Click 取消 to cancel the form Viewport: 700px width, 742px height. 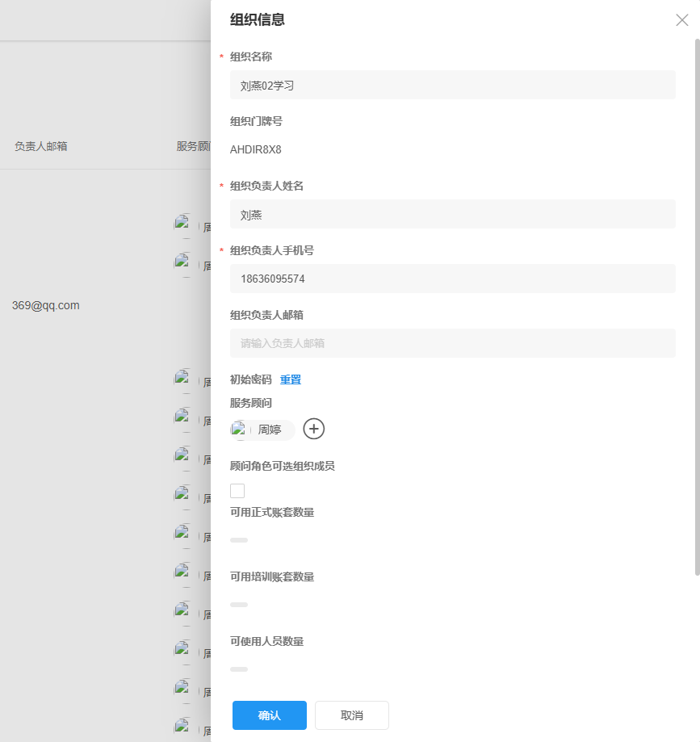point(352,715)
